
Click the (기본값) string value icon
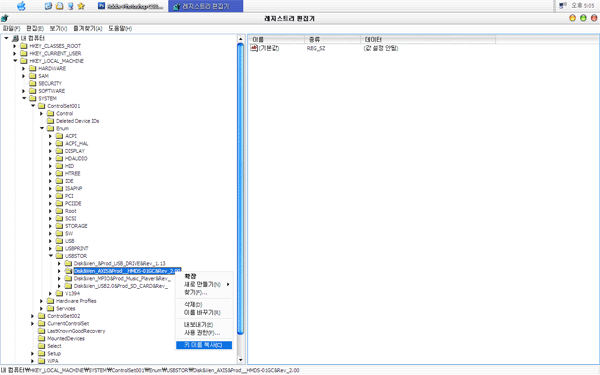[254, 48]
